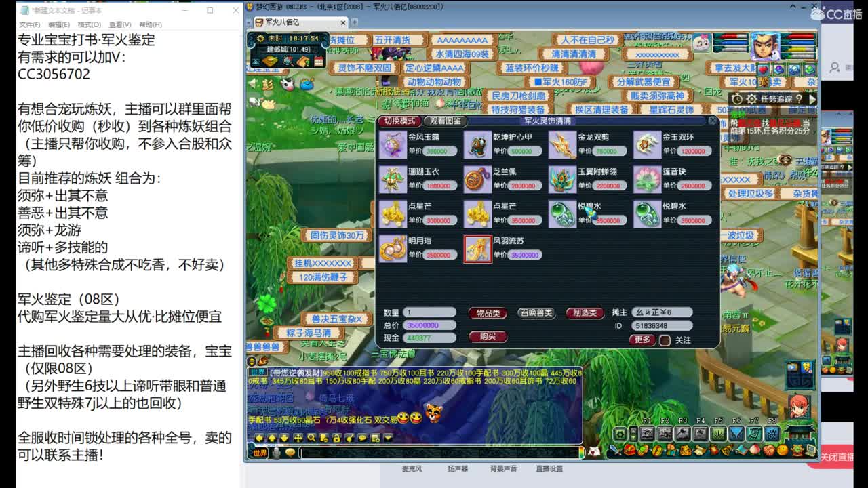The height and width of the screenshot is (488, 868).
Task: Open the 世界 channel selector
Action: tap(260, 452)
